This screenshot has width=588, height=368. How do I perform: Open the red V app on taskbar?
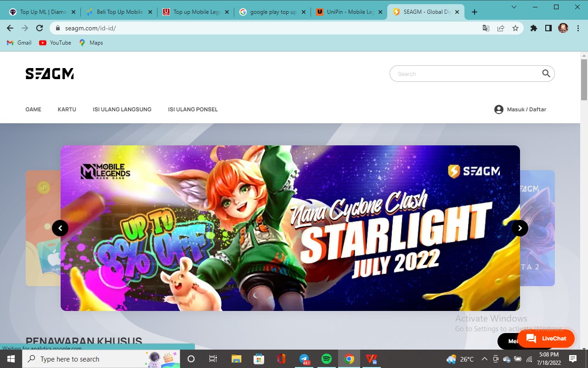(372, 359)
